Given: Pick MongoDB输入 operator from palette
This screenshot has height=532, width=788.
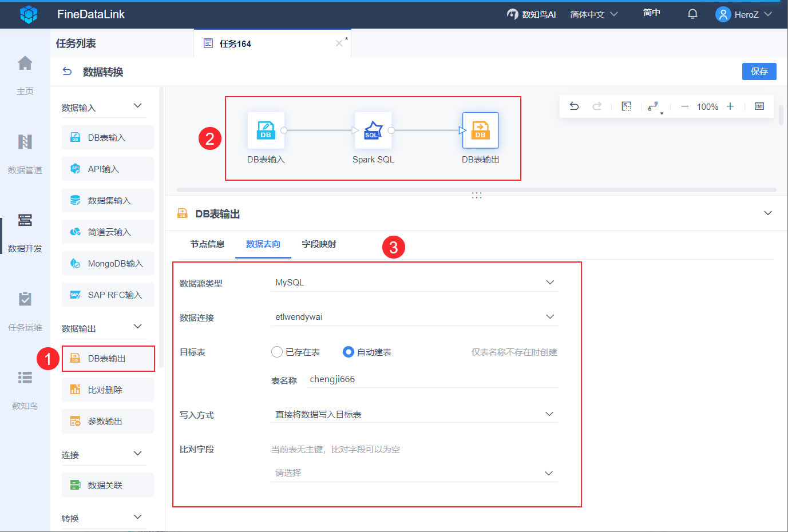Looking at the screenshot, I should coord(108,263).
